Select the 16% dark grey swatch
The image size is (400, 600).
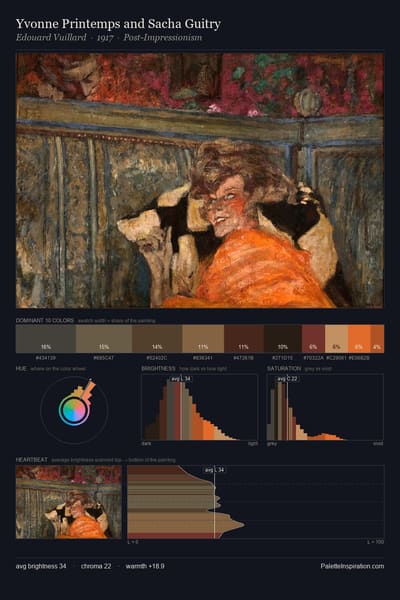pyautogui.click(x=46, y=339)
